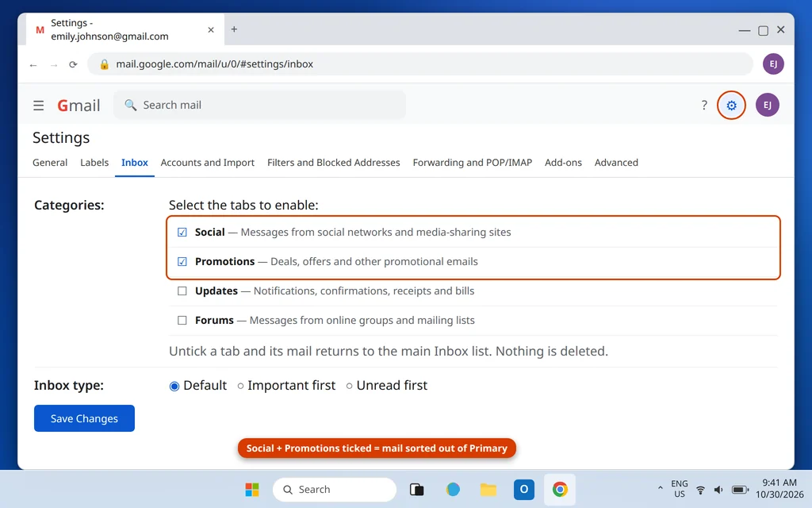Viewport: 812px width, 508px height.
Task: Click the 'Select the tabs to enable:' text
Action: 243,206
